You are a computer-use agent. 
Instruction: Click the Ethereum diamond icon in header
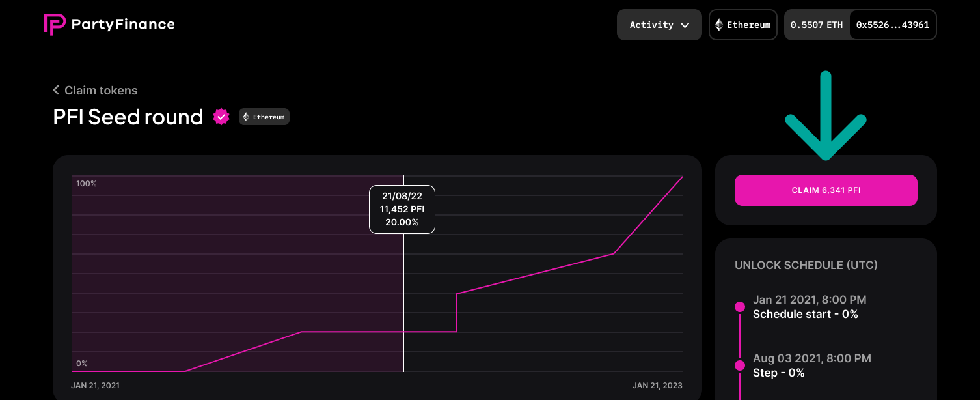[718, 25]
